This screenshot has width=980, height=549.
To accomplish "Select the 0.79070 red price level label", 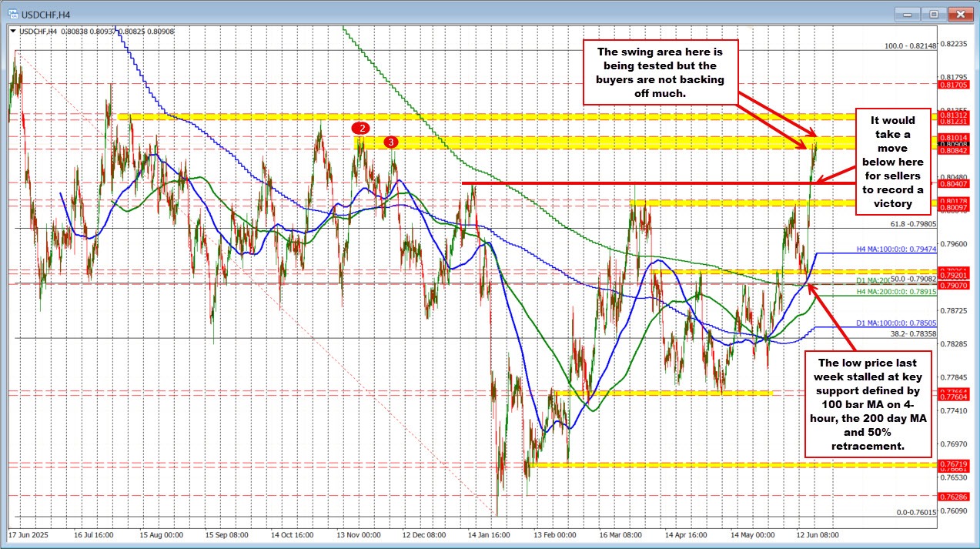I will pos(952,285).
